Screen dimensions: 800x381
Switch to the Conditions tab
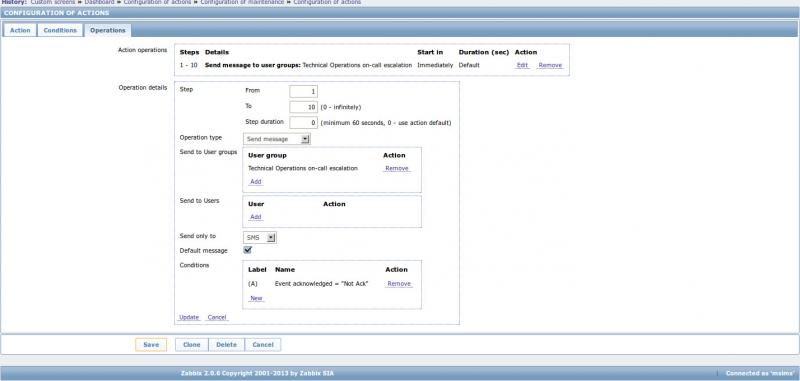[x=60, y=31]
